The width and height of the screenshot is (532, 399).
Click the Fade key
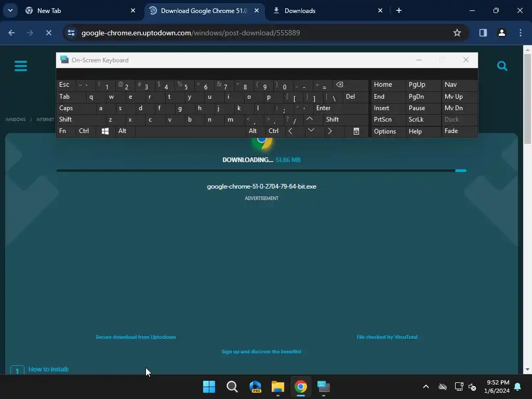pyautogui.click(x=459, y=131)
